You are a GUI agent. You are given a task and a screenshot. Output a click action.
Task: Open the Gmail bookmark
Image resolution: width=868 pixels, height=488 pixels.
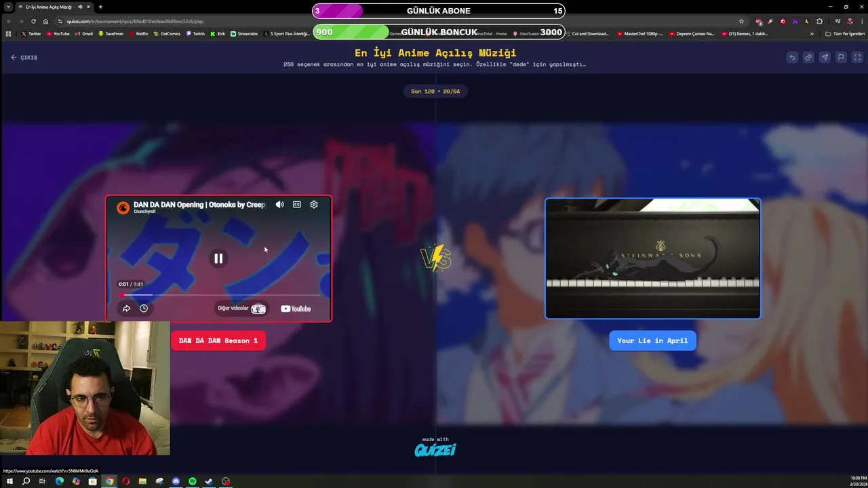pyautogui.click(x=84, y=33)
